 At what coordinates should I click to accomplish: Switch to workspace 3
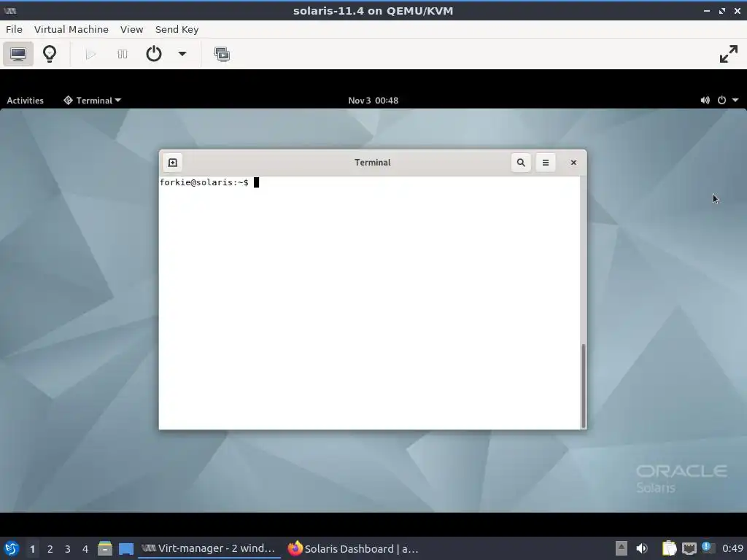click(68, 549)
